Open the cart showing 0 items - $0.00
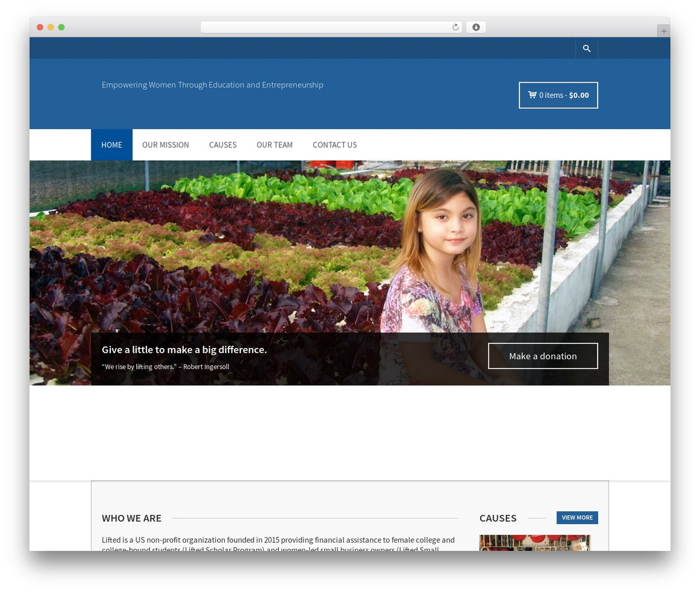 click(558, 95)
